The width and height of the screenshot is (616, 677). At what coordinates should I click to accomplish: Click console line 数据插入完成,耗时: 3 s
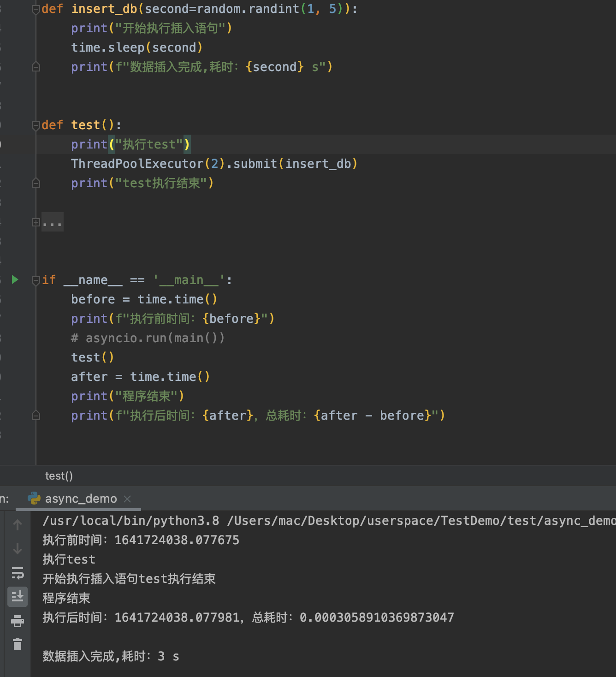[x=111, y=656]
